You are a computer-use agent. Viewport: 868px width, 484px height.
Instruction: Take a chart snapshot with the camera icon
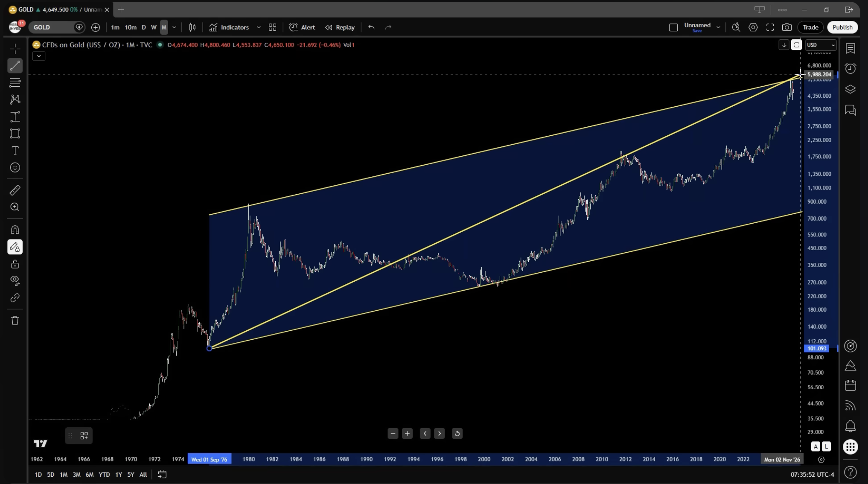pos(786,27)
